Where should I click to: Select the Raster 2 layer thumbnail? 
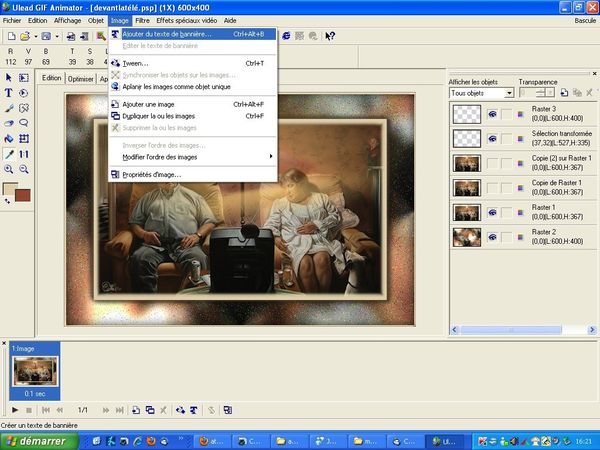tap(467, 237)
